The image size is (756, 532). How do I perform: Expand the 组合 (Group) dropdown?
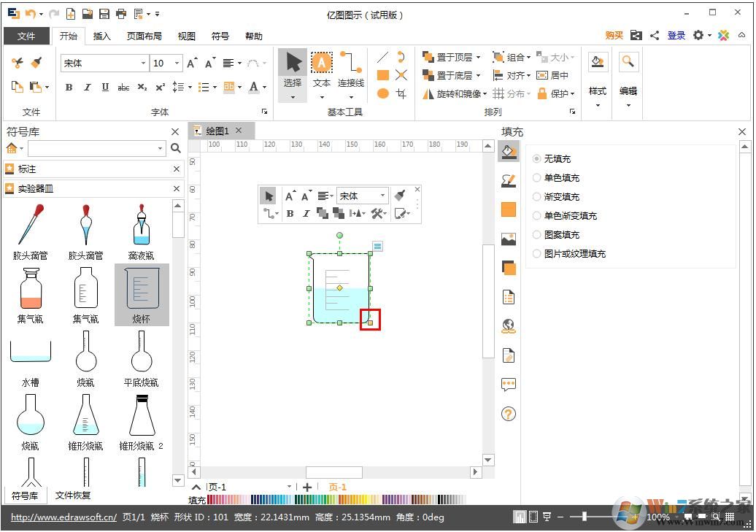coord(522,56)
